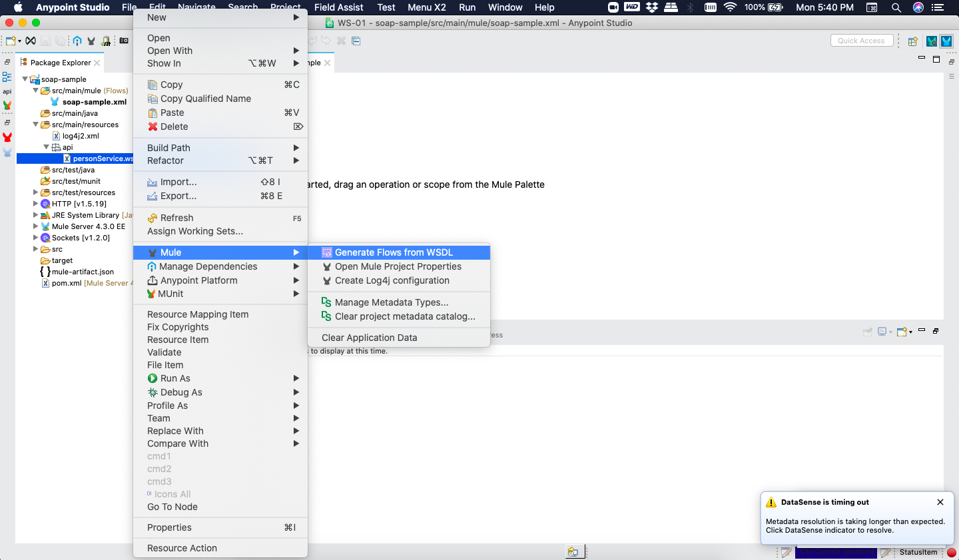Click the display selected console icon
The image size is (959, 560).
(x=882, y=332)
